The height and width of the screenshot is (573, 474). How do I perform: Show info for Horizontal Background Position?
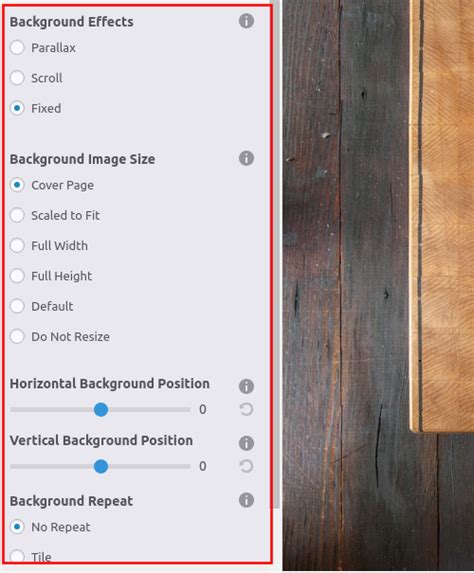[x=246, y=386]
